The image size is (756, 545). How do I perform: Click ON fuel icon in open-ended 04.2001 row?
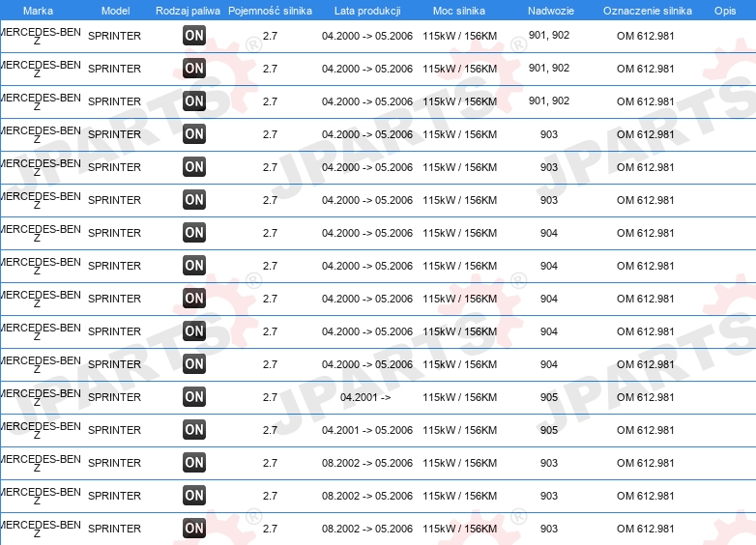pos(194,396)
